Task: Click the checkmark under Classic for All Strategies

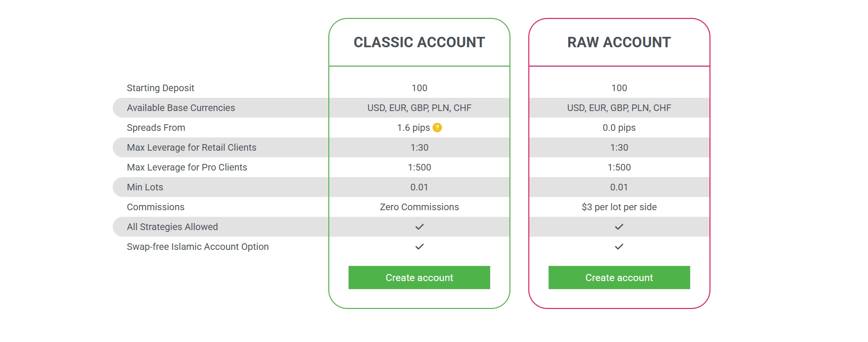Action: pyautogui.click(x=419, y=227)
